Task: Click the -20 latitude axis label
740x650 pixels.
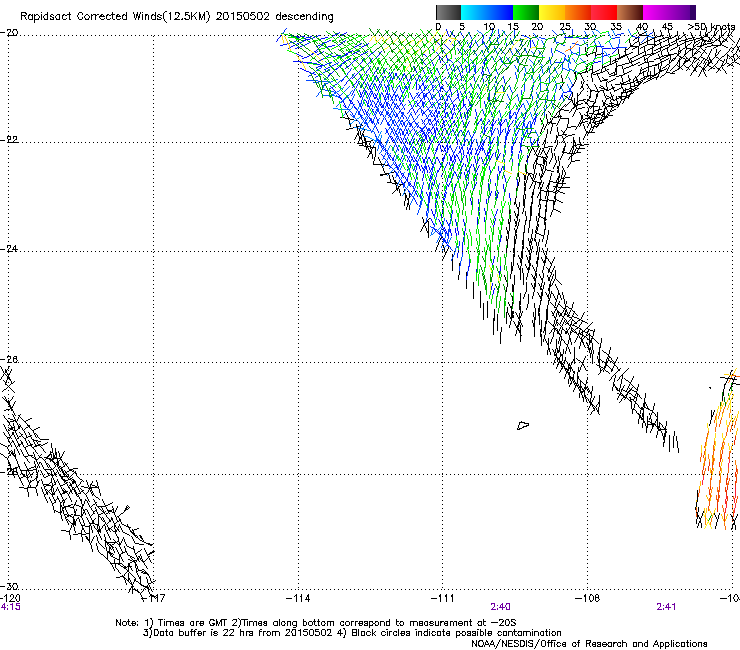Action: (9, 33)
